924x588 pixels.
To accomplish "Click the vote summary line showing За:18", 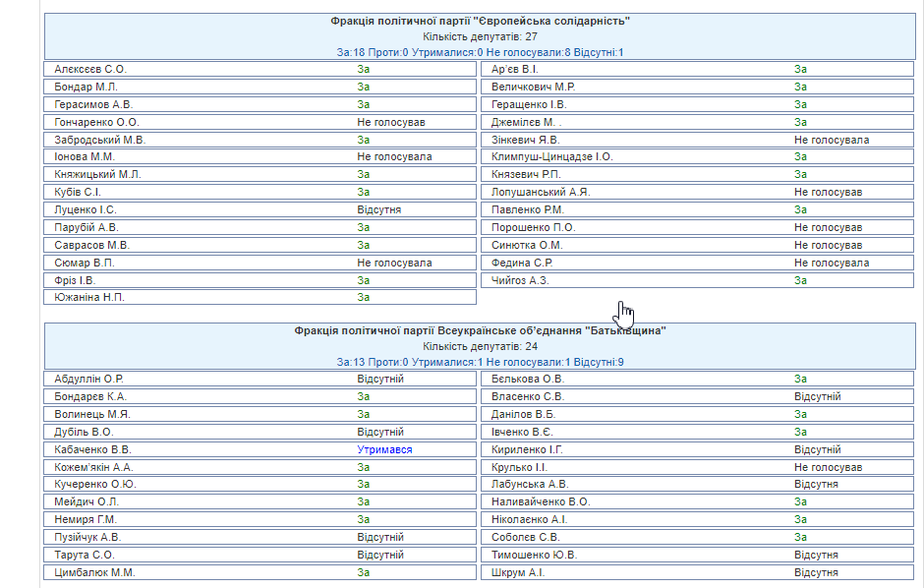I will tap(480, 52).
